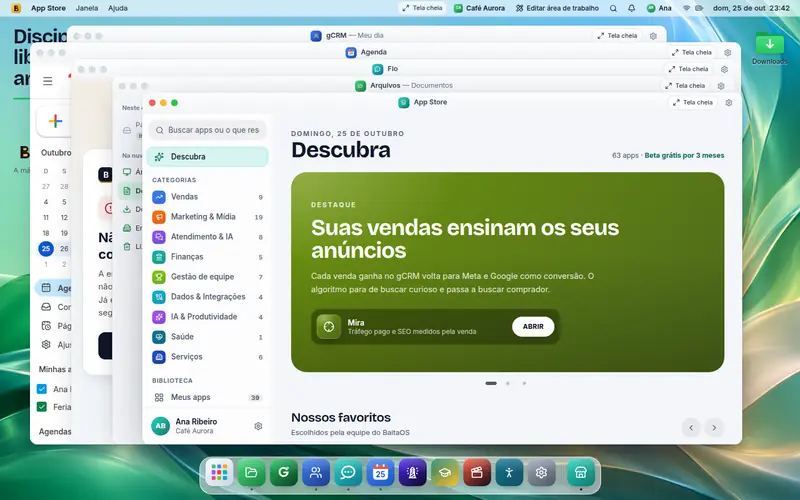Click the Mira app icon in the highlight card
The width and height of the screenshot is (800, 500).
pos(329,327)
